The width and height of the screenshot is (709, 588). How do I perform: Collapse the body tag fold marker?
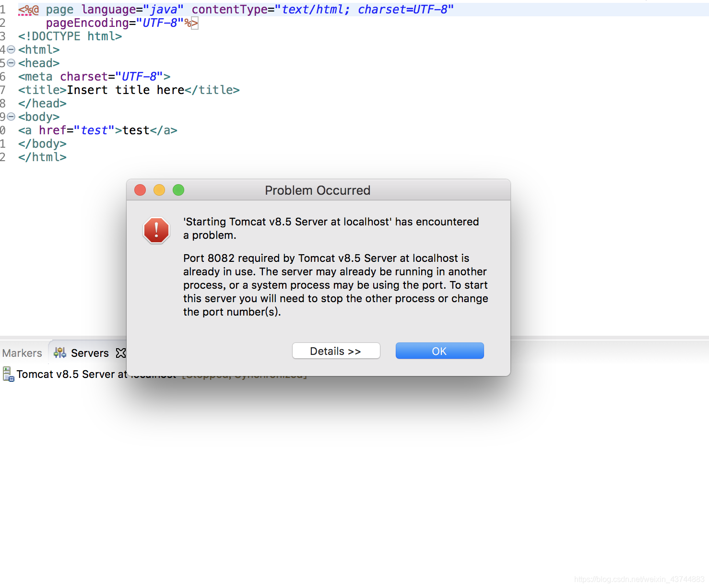tap(11, 117)
